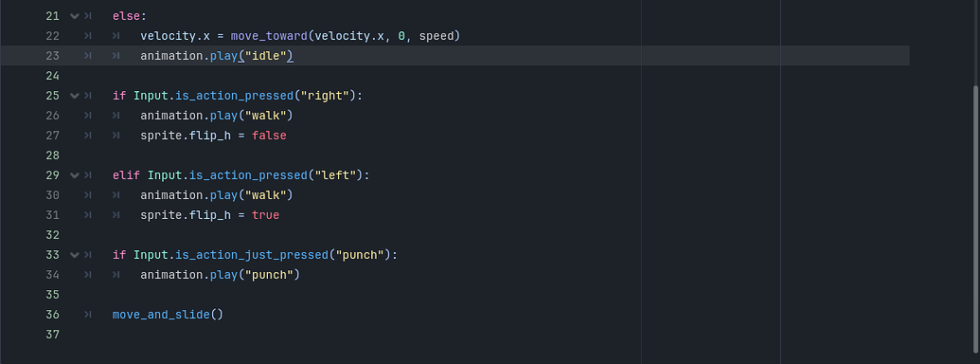Click line number 36 in the gutter

click(52, 315)
